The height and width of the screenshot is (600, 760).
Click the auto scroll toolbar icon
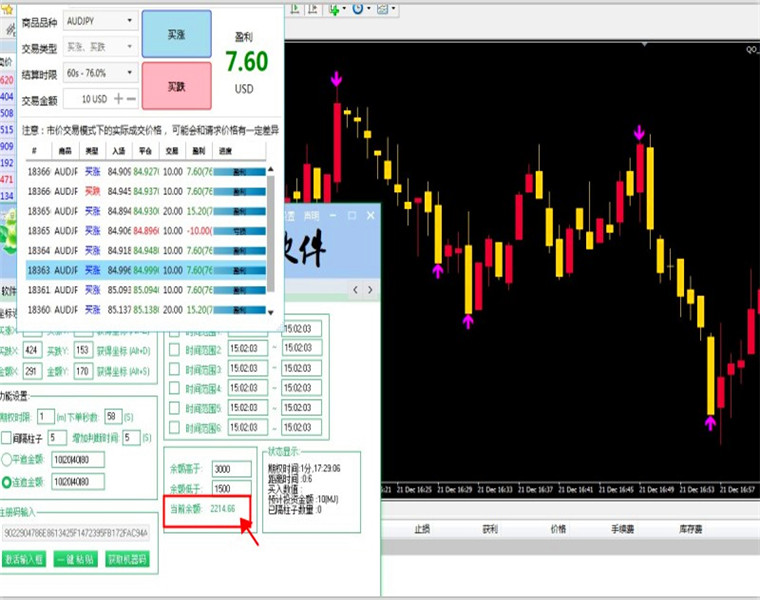coord(295,9)
